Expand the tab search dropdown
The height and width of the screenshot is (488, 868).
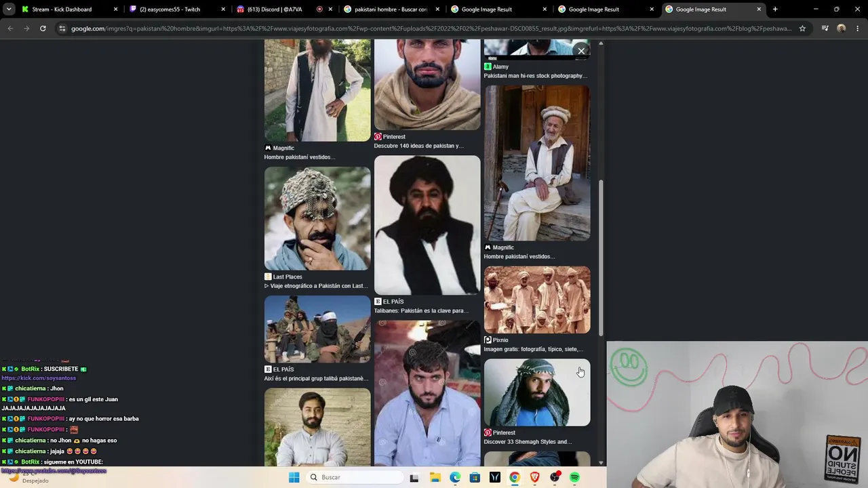point(9,9)
